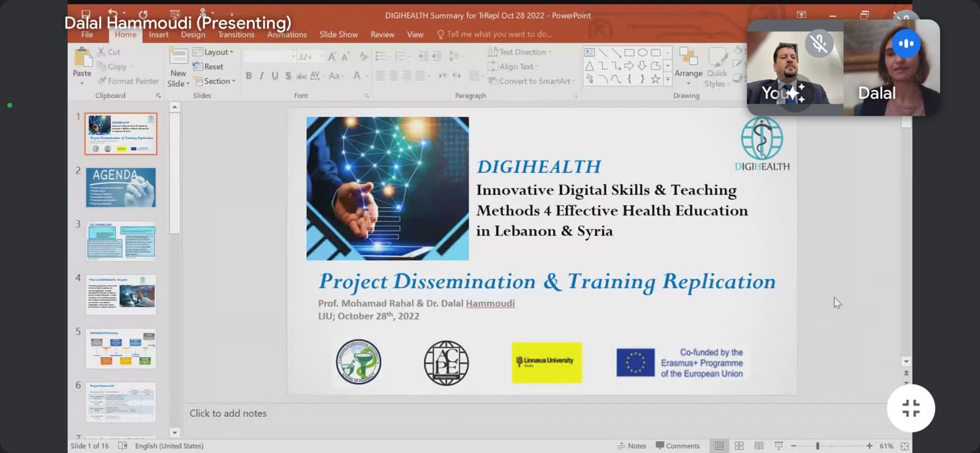
Task: Open the Change Case Aa dropdown
Action: tap(336, 76)
